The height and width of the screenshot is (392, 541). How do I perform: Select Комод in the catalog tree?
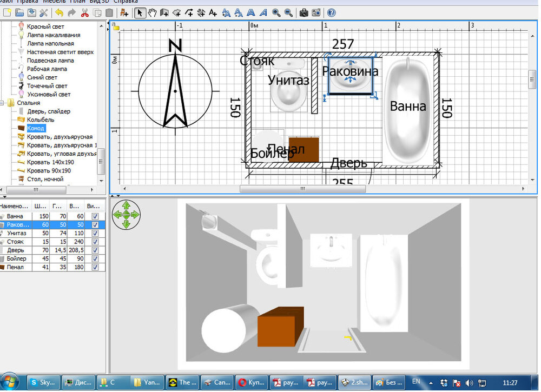(x=36, y=129)
